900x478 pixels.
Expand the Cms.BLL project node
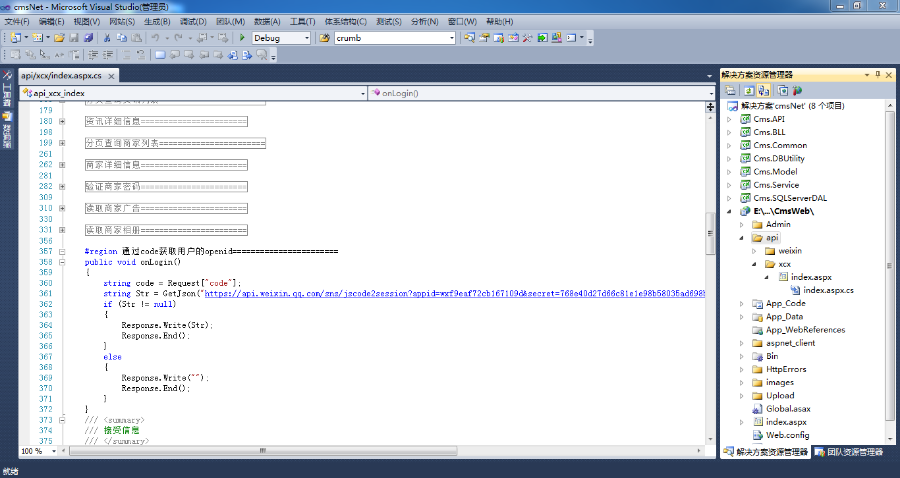pyautogui.click(x=730, y=132)
